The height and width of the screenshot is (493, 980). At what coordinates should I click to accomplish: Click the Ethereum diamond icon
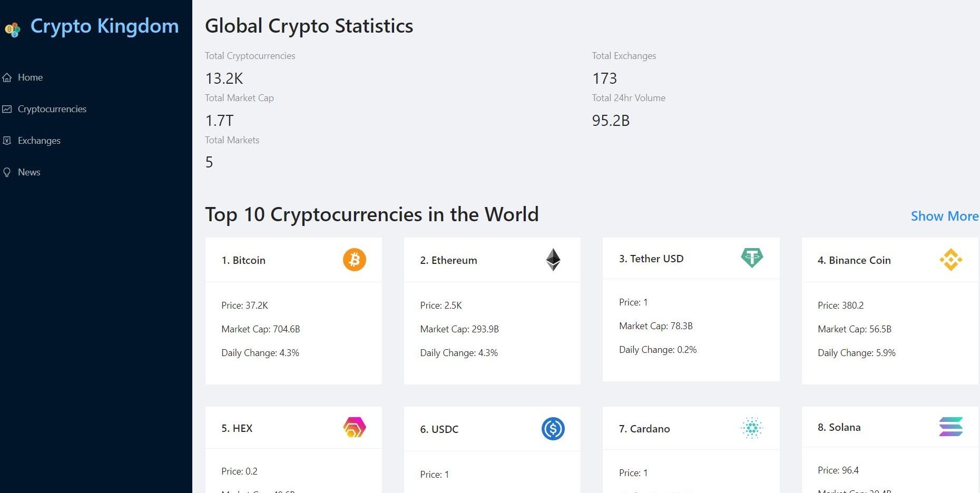click(553, 260)
